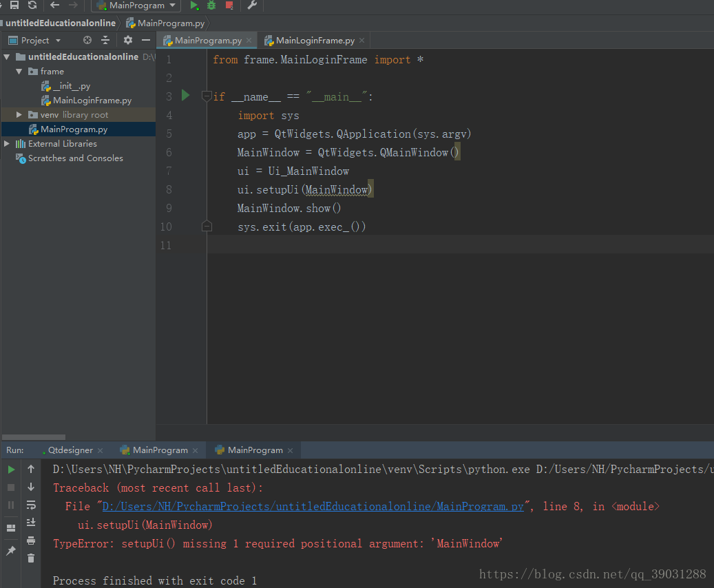This screenshot has height=588, width=714.
Task: Expand External Libraries node
Action: [x=7, y=144]
